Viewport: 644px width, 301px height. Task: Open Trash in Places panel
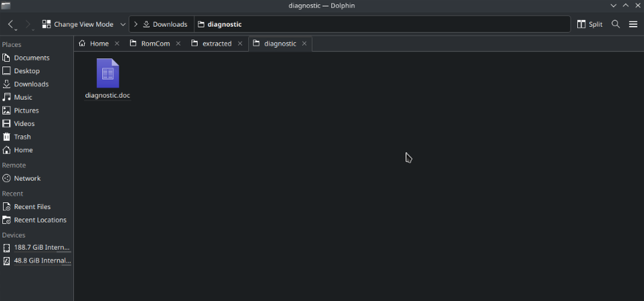pos(22,137)
